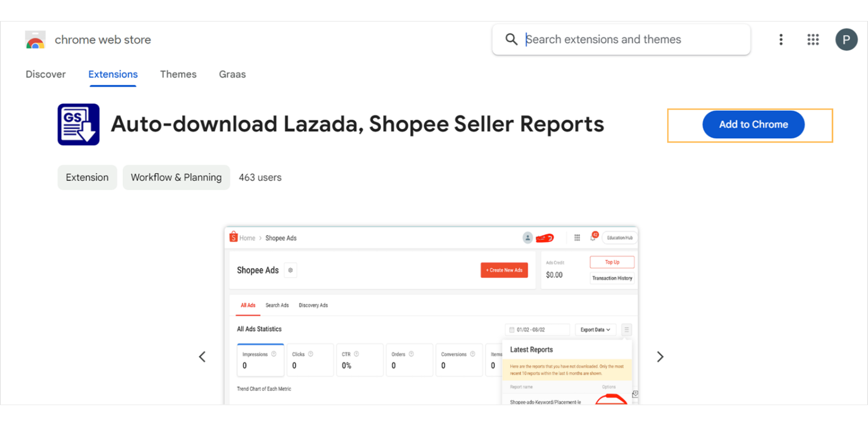Select the Extensions tab
868x434 pixels.
click(113, 74)
